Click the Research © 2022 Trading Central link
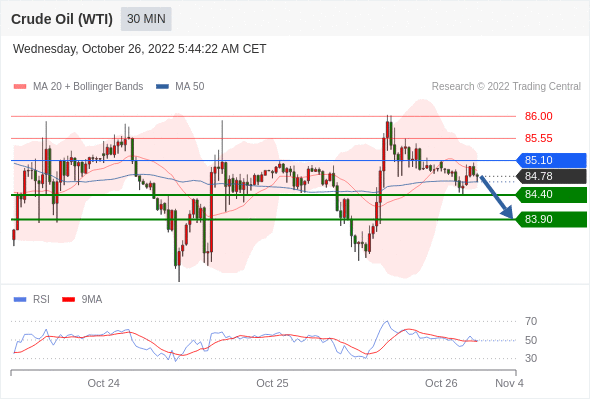Viewport: 590px width, 400px height. pyautogui.click(x=506, y=87)
